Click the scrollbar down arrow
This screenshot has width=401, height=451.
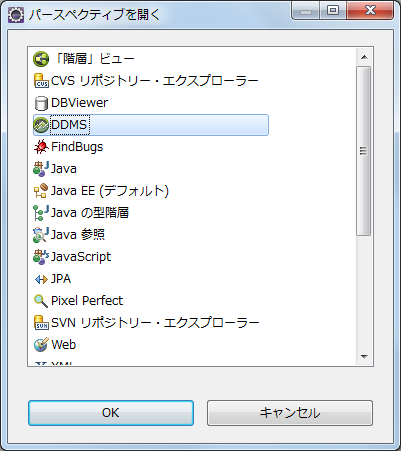point(364,356)
